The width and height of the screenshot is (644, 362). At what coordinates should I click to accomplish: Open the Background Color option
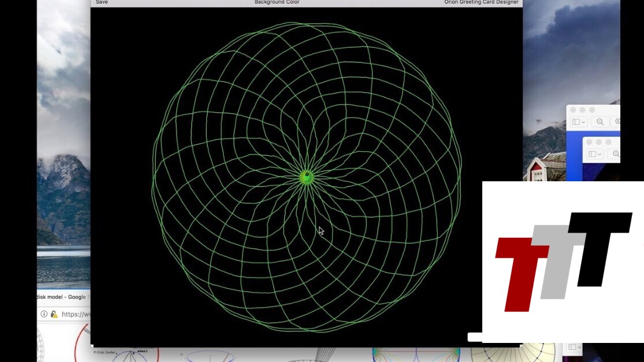pos(277,2)
